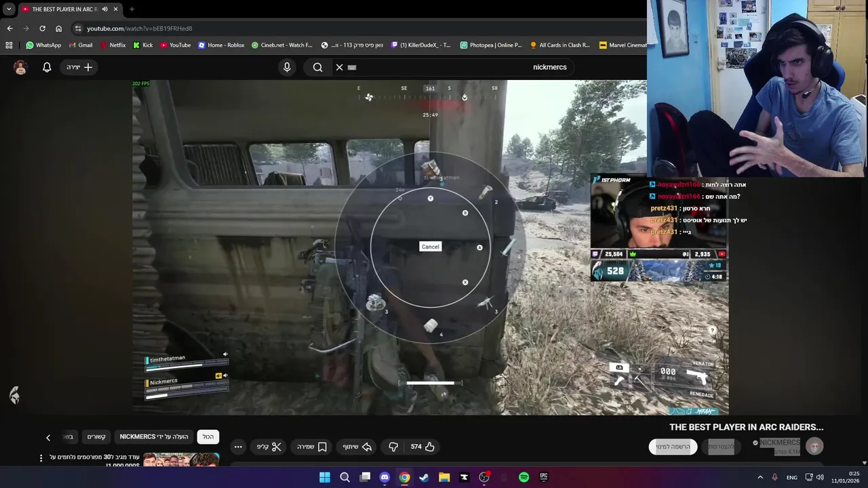Open the YouTube notifications bell

pyautogui.click(x=47, y=67)
